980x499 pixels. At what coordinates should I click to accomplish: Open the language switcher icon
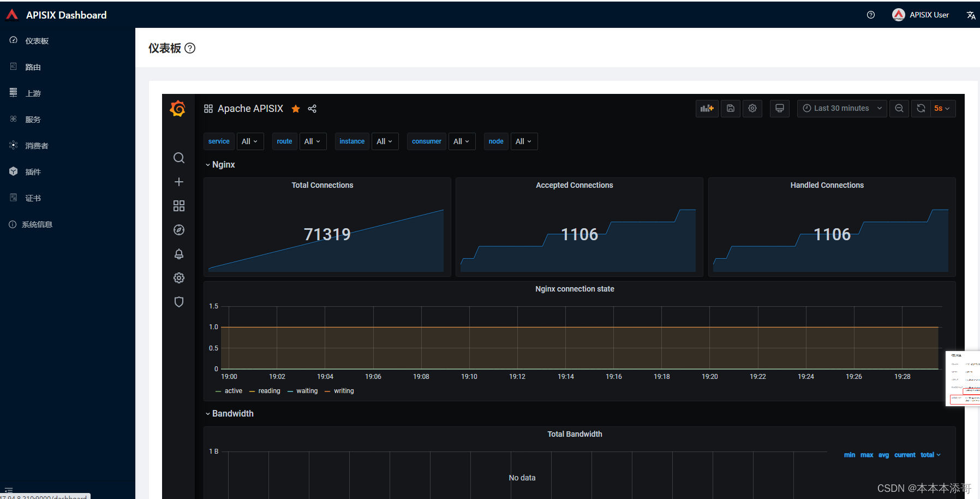pyautogui.click(x=971, y=15)
